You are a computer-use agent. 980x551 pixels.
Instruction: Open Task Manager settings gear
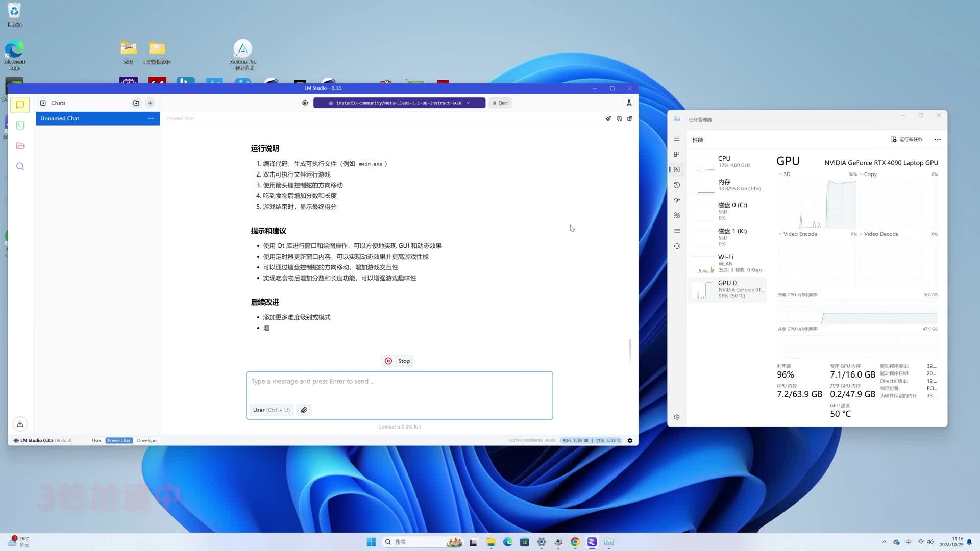click(x=677, y=417)
